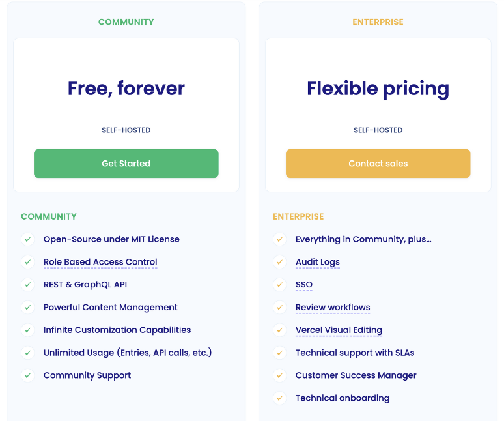This screenshot has width=504, height=421.
Task: Open the Review workflows link
Action: [333, 308]
